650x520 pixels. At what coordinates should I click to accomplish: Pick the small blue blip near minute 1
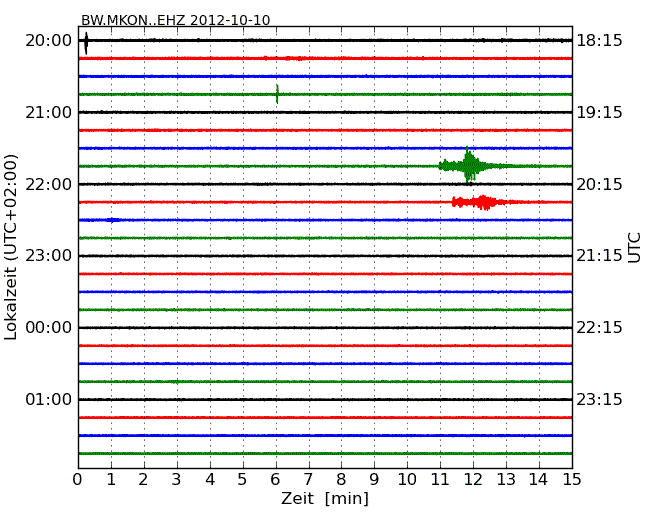(x=112, y=220)
